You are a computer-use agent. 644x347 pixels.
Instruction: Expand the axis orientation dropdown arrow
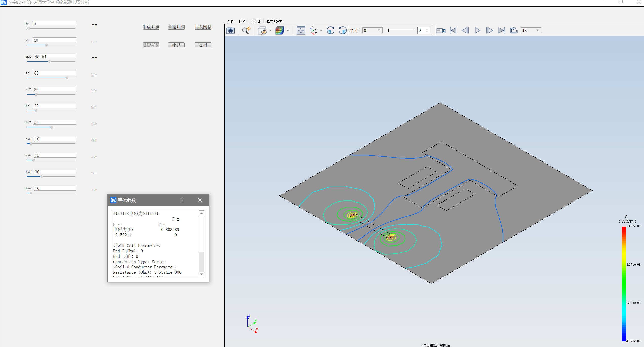321,31
